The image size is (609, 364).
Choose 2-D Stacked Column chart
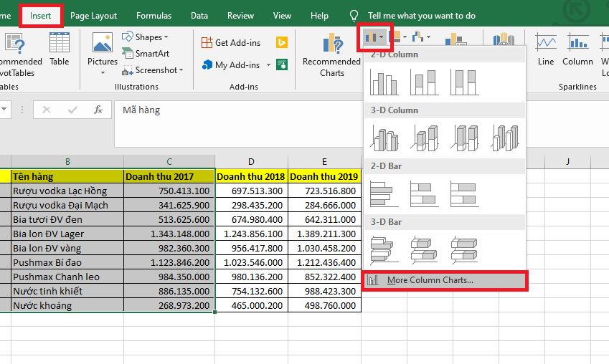pos(424,82)
